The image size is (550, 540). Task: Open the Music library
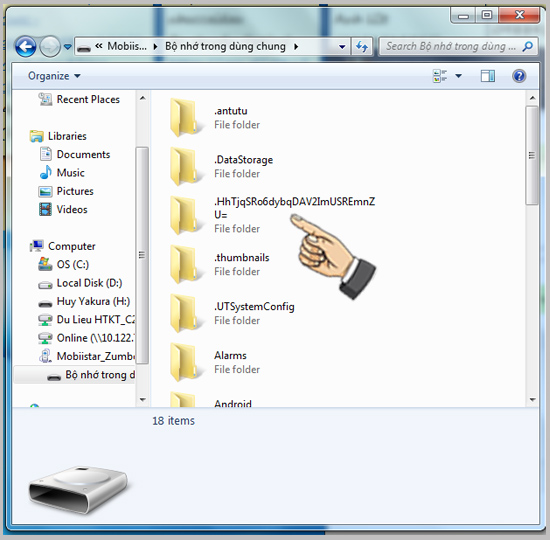(71, 173)
